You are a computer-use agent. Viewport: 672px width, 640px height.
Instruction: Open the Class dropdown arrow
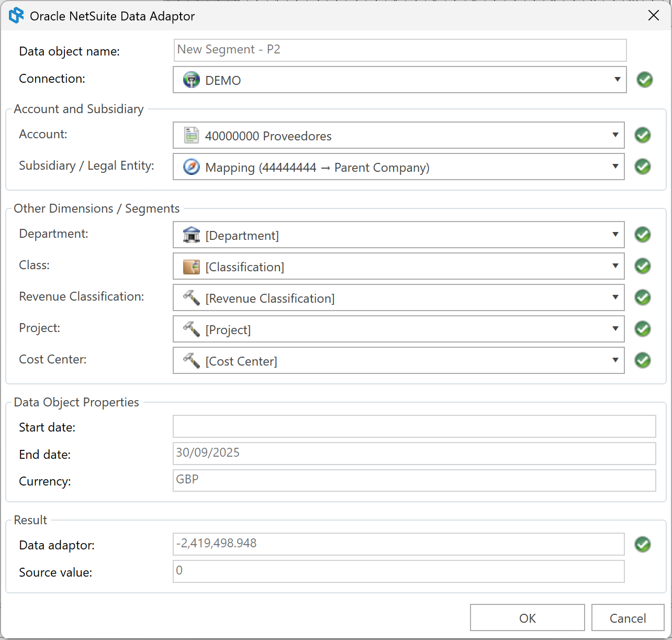(615, 266)
